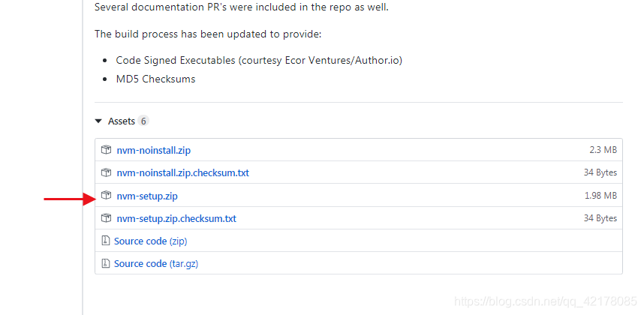
Task: Click the blog.csdn.net watermark text
Action: tap(546, 301)
